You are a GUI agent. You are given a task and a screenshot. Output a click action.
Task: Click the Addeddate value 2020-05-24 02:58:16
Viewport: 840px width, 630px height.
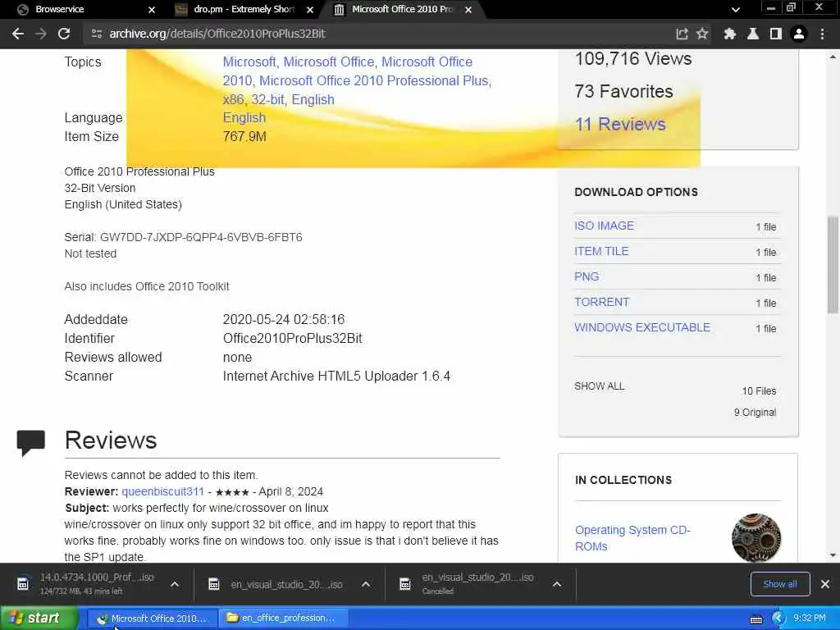tap(284, 320)
